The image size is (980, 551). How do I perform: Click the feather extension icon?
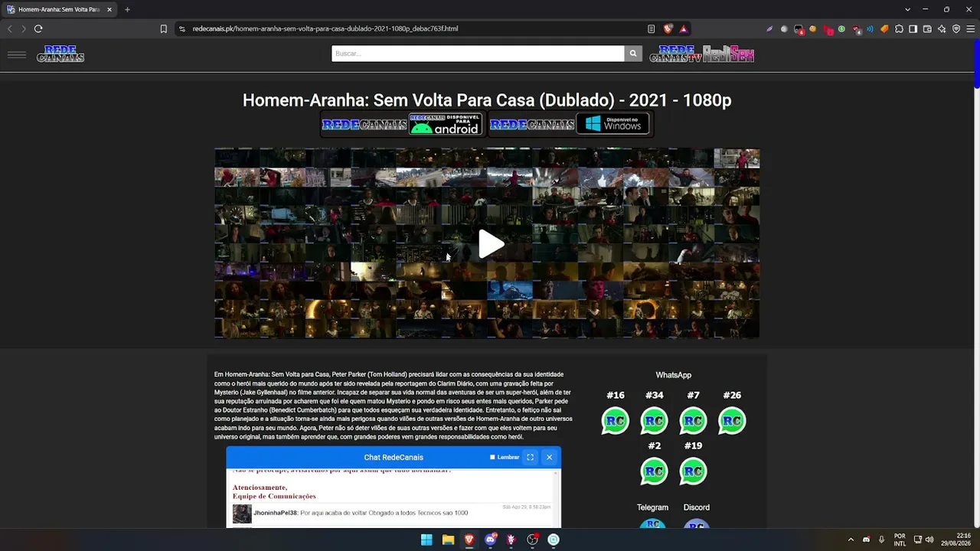pos(769,29)
